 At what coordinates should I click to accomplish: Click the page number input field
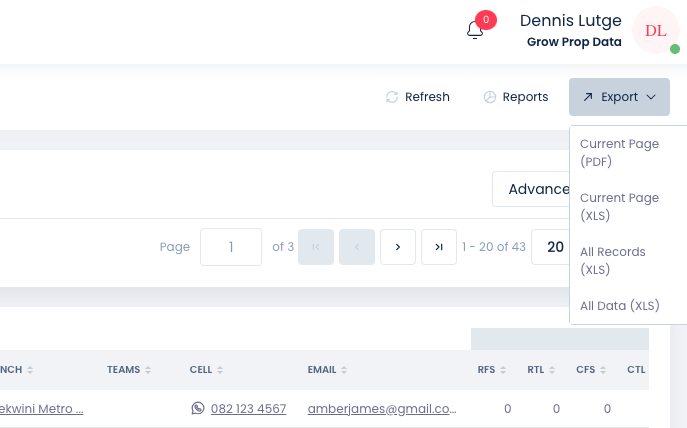[231, 247]
